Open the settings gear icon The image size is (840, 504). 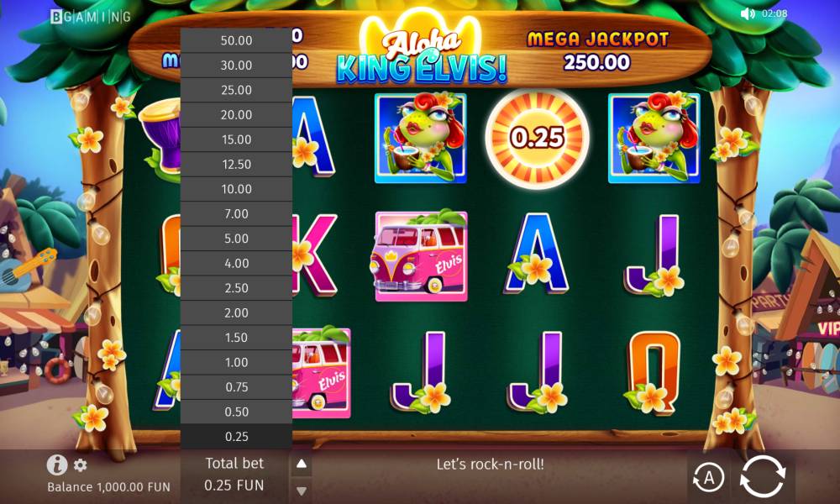tap(81, 465)
